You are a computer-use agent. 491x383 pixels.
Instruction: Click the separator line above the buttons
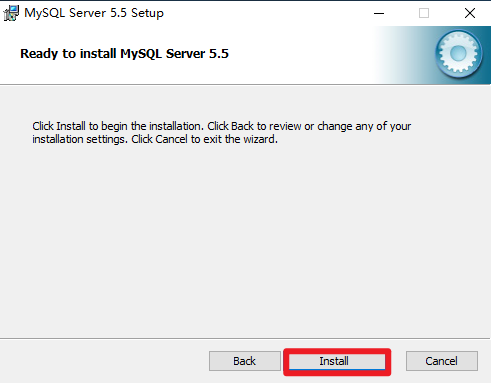click(x=245, y=339)
